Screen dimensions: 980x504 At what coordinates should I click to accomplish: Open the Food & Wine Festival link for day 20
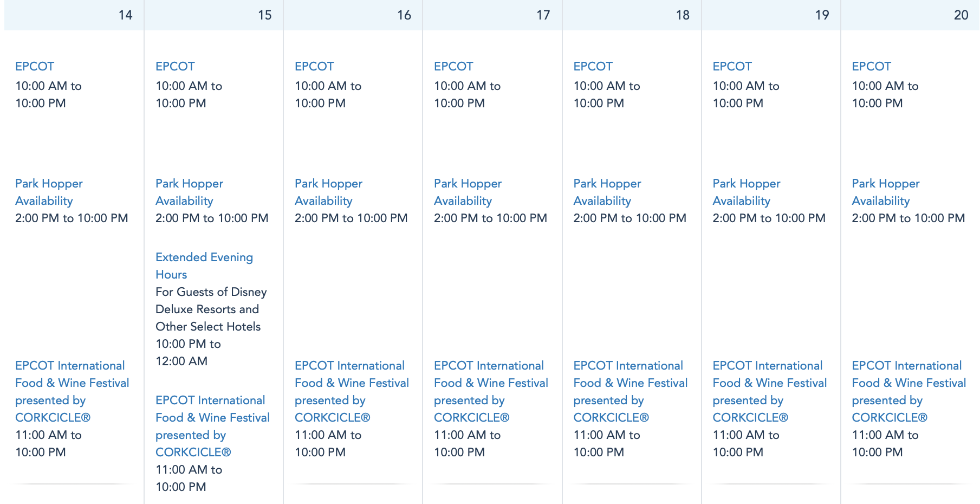908,391
